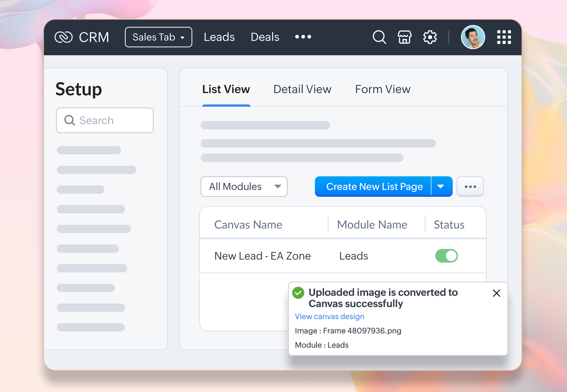
Task: Switch to the Form View tab
Action: tap(383, 89)
